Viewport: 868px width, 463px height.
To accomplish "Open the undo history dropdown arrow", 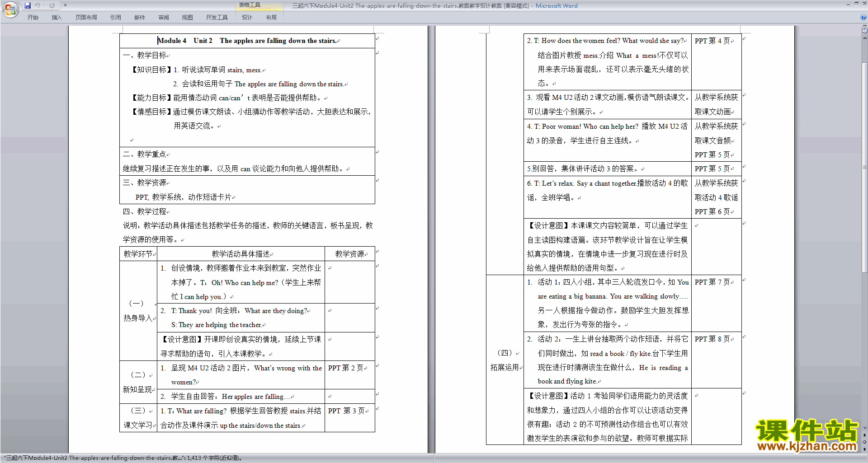I will pos(44,5).
